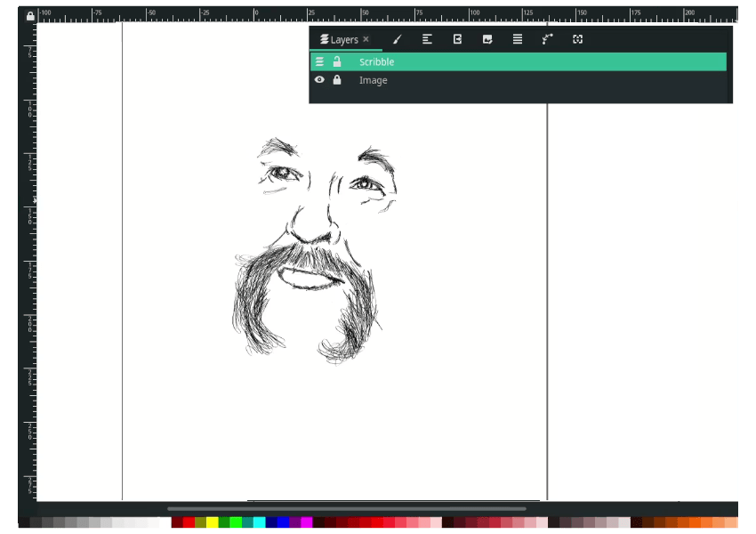The height and width of the screenshot is (534, 756).
Task: Pick the lime green palette swatch
Action: 236,522
